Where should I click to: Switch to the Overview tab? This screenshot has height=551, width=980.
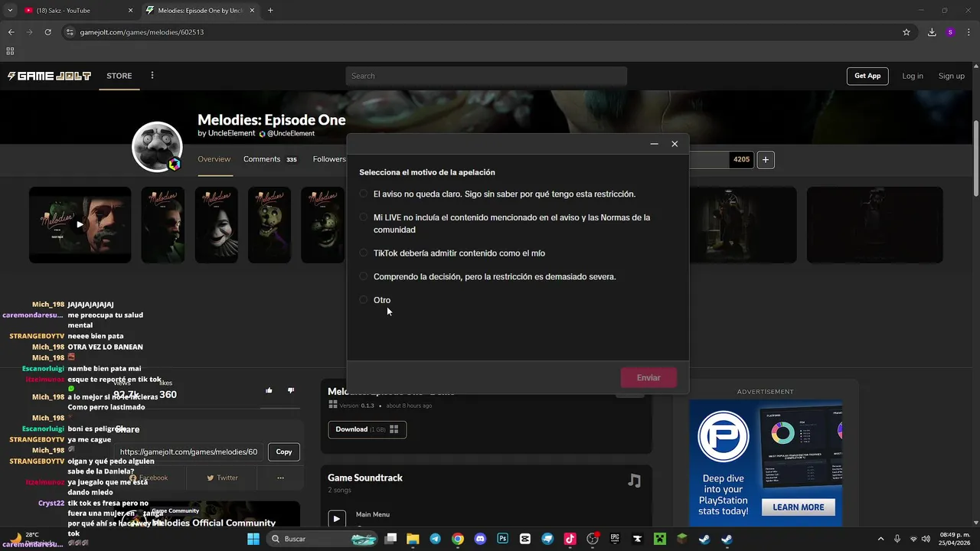[x=214, y=159]
